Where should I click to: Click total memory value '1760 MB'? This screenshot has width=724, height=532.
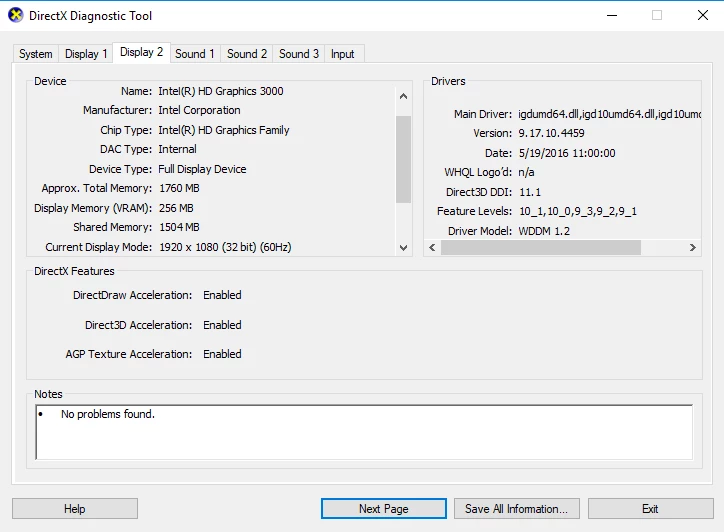tap(180, 188)
